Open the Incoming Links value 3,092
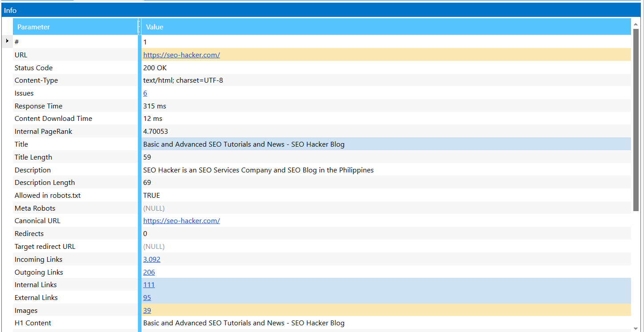Image resolution: width=644 pixels, height=332 pixels. point(151,260)
